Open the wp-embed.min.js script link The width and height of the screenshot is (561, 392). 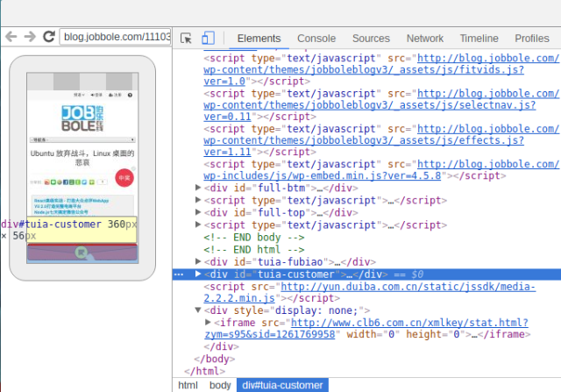tap(381, 170)
